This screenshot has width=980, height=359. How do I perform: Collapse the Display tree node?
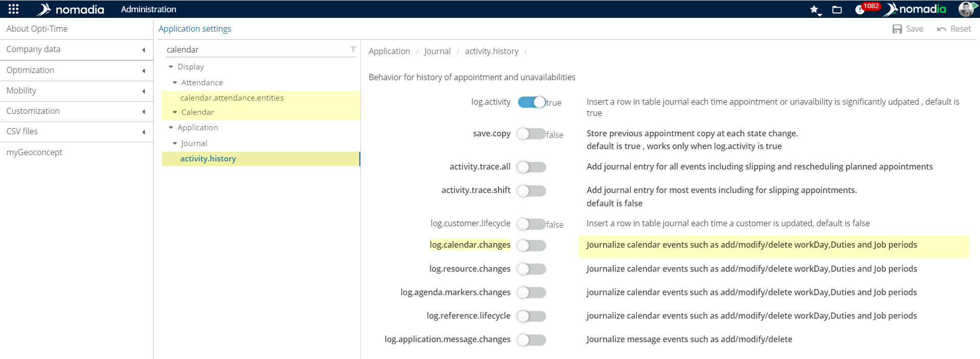click(x=171, y=67)
